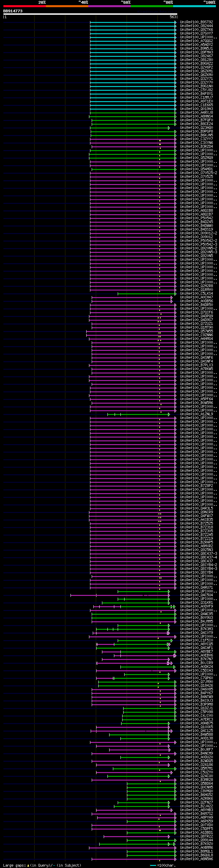The width and height of the screenshot is (219, 868).
Task: Open the UniRef100_A4HMG4 hit
Action: tap(196, 339)
